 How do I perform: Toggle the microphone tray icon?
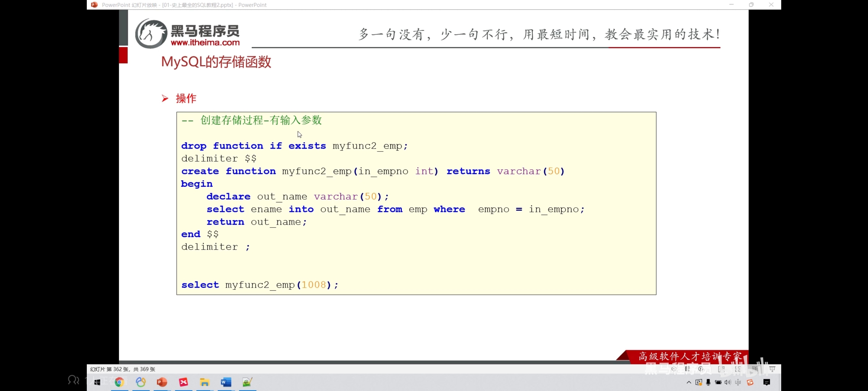[708, 382]
